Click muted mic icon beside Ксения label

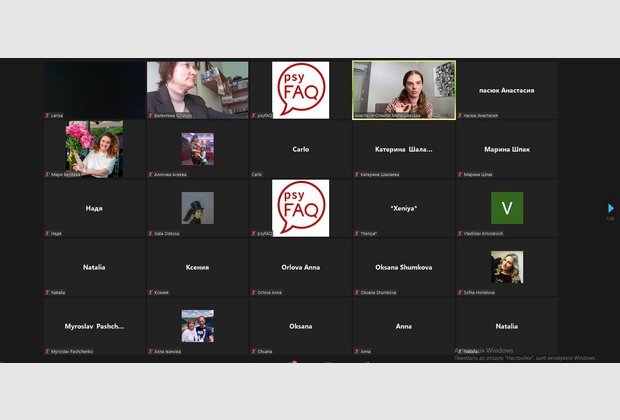150,293
